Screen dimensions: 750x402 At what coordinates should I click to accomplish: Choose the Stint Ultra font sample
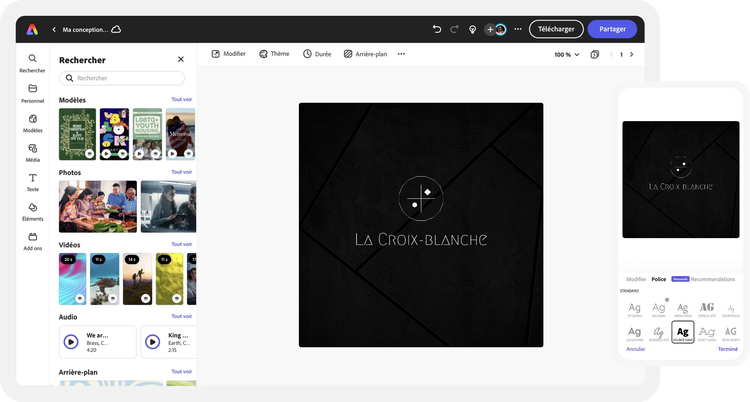(x=707, y=333)
